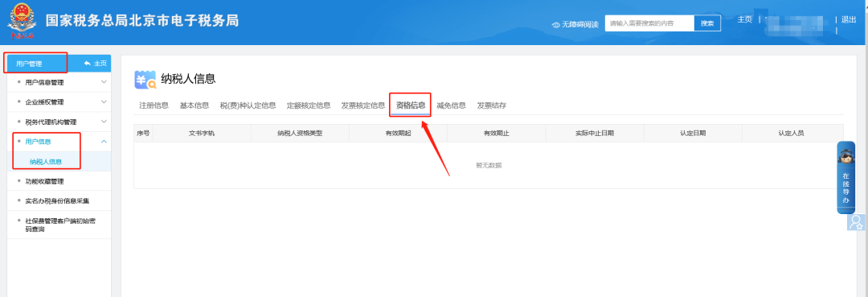Expand 税务代理机构管理 section
The image size is (868, 297).
pyautogui.click(x=59, y=122)
